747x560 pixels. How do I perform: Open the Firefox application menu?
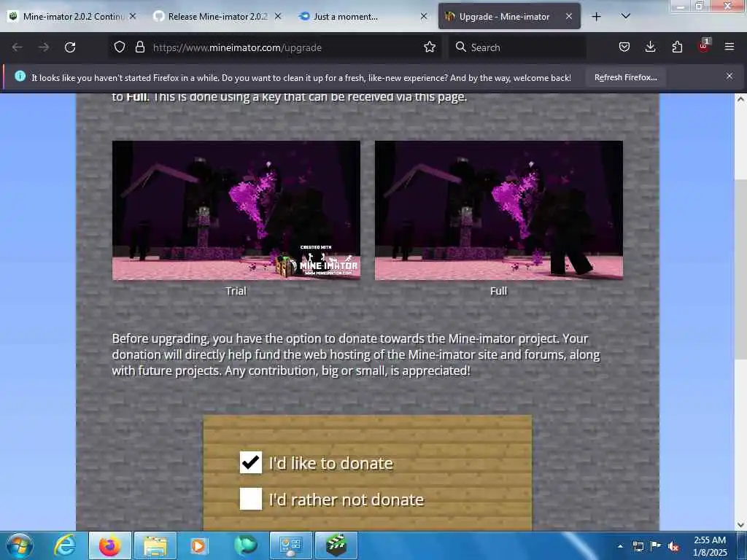(729, 47)
